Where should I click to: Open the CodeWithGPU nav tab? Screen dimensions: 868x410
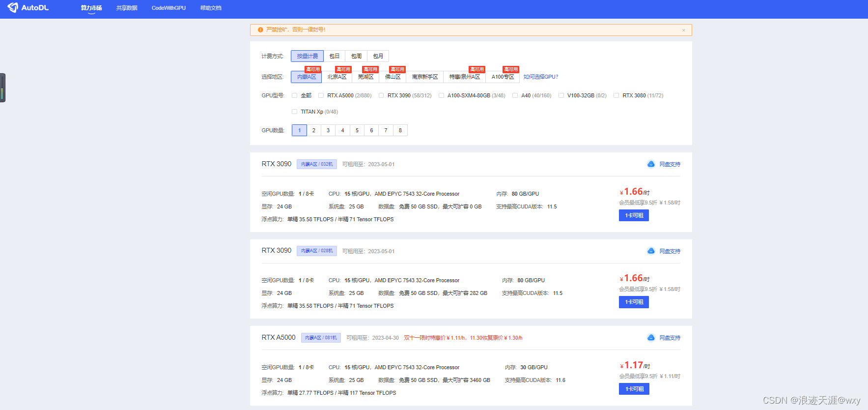coord(168,8)
